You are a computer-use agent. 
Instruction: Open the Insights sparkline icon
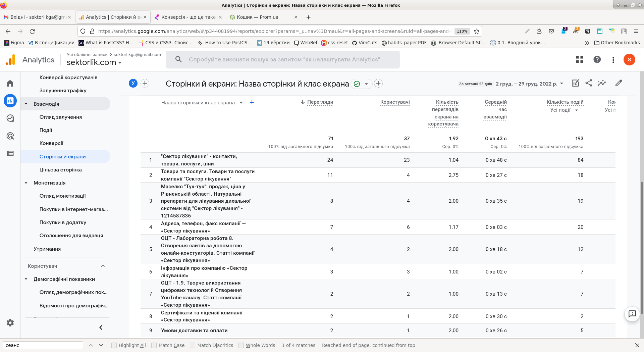pos(602,83)
